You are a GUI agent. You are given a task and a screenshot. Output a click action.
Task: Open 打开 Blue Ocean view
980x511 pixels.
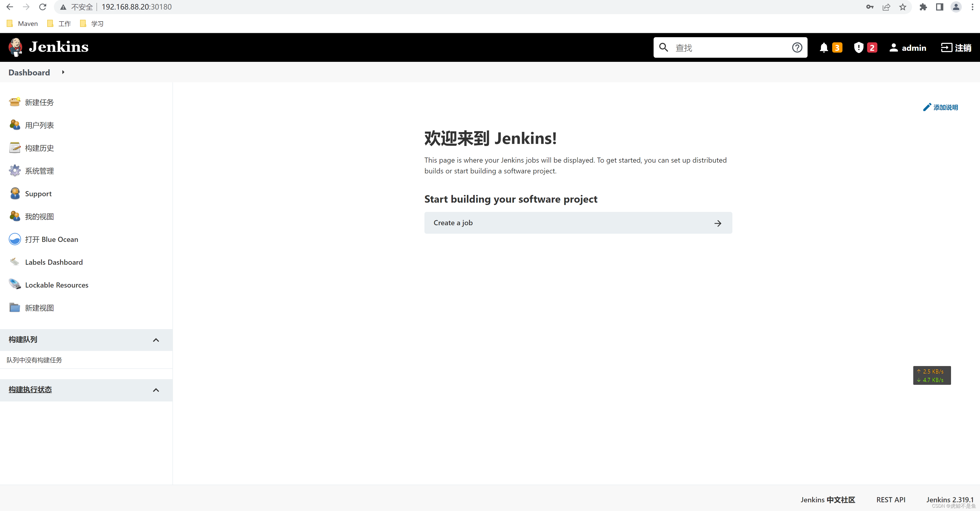[51, 239]
